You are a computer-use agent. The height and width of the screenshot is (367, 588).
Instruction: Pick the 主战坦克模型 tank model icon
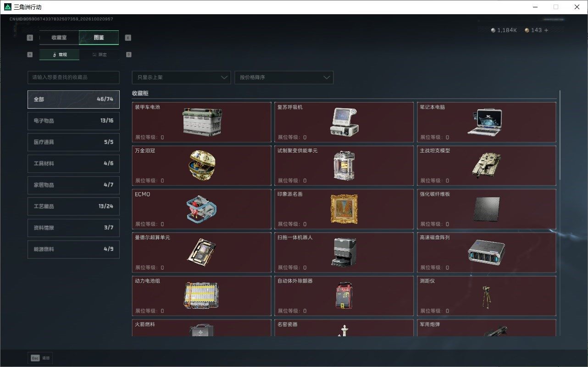point(486,165)
